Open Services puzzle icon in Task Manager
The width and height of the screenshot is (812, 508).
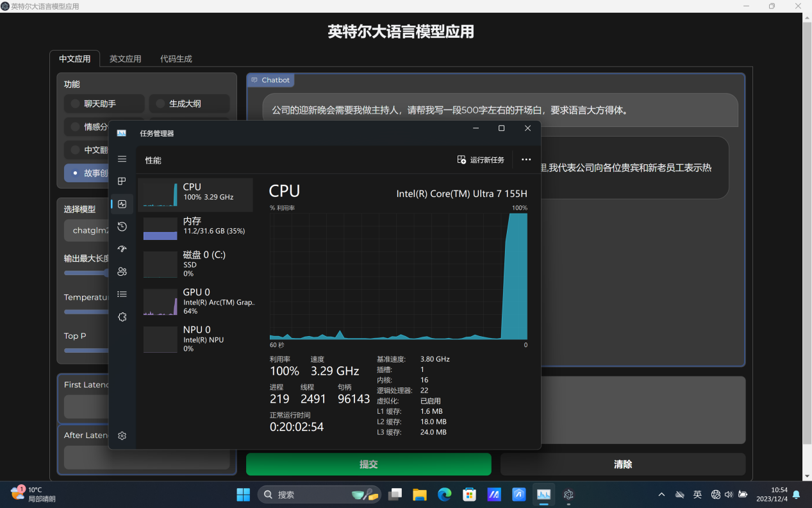(122, 317)
